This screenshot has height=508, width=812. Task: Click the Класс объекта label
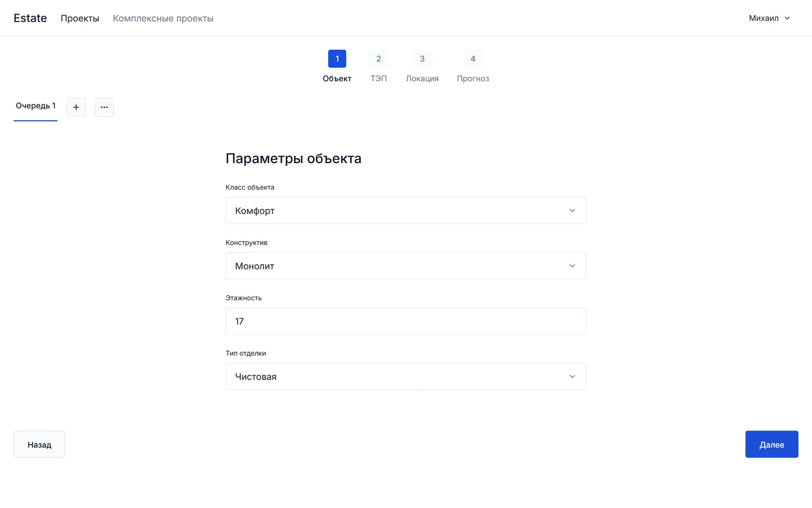point(250,187)
